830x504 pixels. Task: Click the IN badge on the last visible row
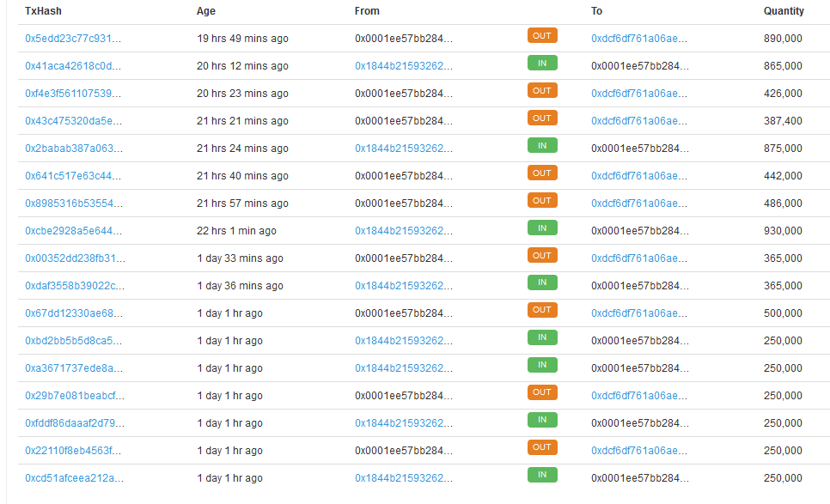coord(542,475)
